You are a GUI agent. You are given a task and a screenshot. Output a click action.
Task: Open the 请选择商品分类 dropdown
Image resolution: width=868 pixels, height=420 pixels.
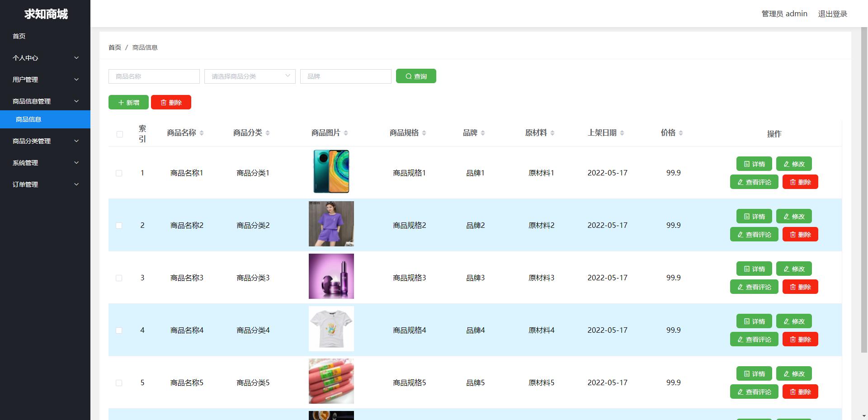click(x=250, y=76)
